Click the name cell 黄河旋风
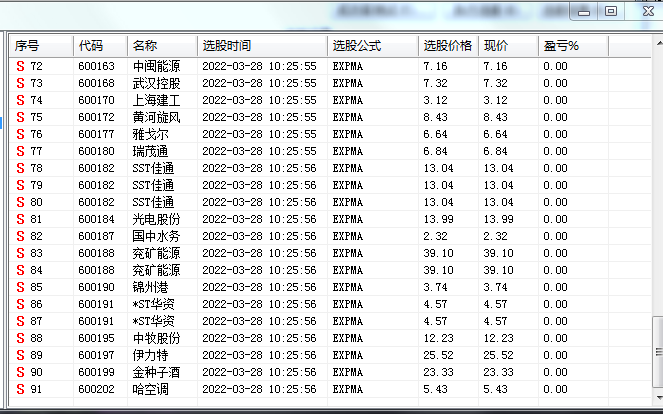 click(x=156, y=117)
